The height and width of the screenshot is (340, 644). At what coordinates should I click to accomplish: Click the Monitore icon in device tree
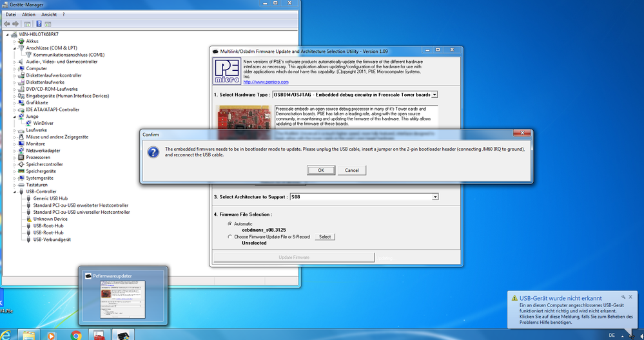(x=21, y=144)
